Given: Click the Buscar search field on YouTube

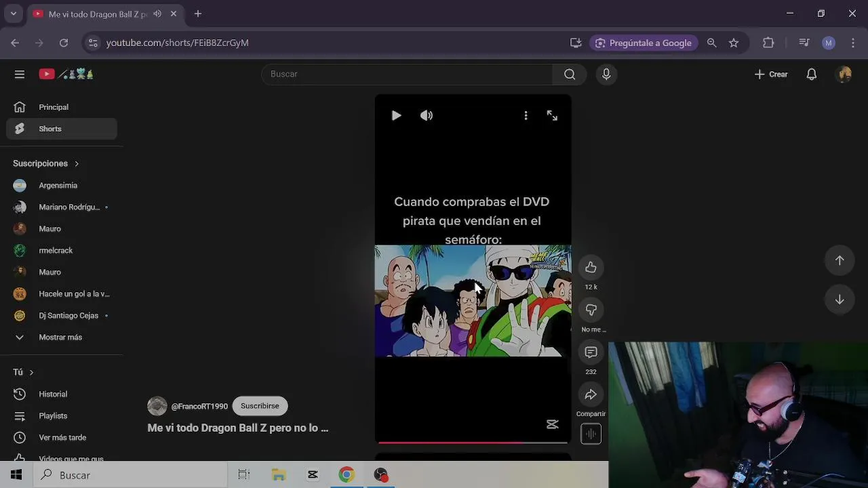Looking at the screenshot, I should click(x=407, y=74).
